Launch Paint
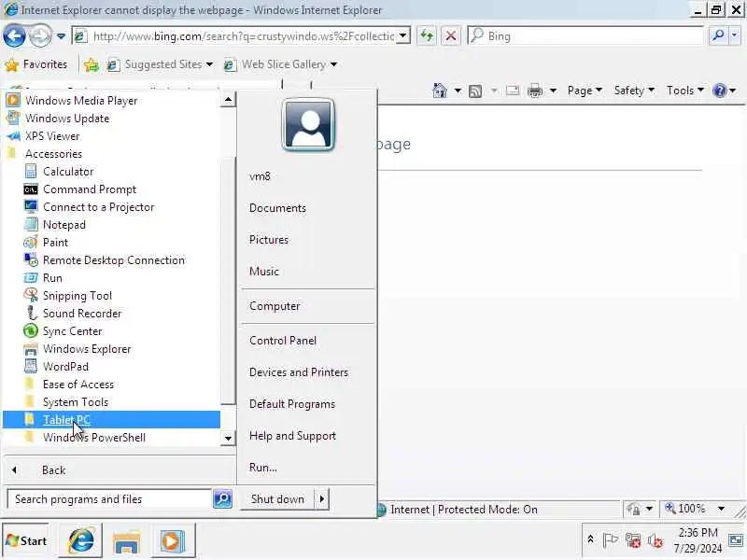Screen dimensions: 747x560 coord(55,242)
